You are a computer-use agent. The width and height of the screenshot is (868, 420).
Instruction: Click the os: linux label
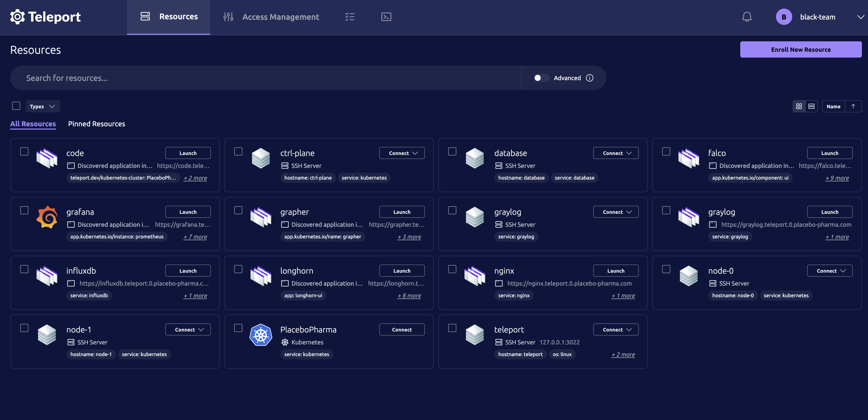tap(562, 354)
